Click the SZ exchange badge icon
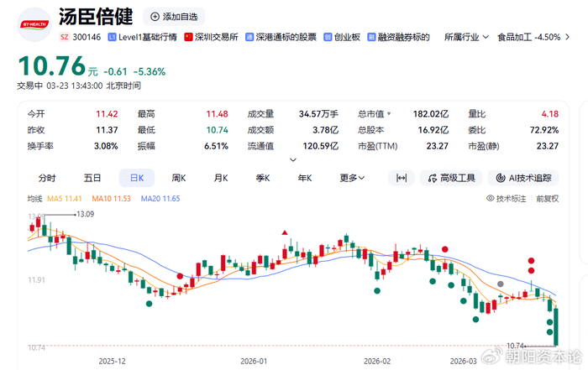The image size is (588, 370). [65, 37]
